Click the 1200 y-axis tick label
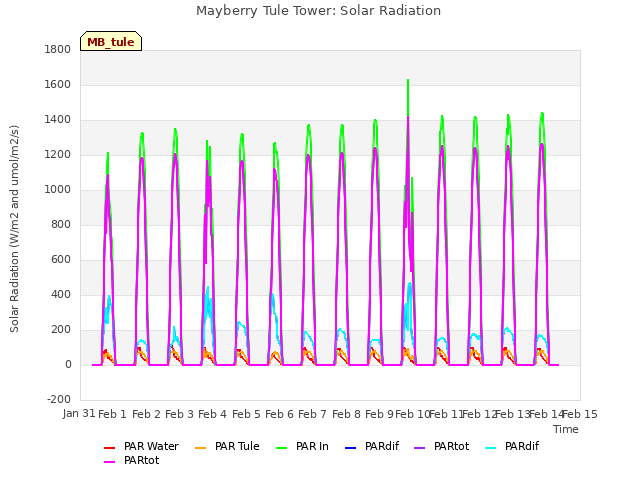This screenshot has height=480, width=640. pos(58,155)
